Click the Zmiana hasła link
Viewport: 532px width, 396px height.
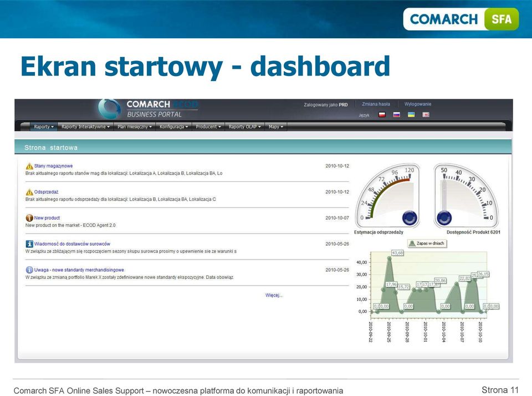click(x=376, y=104)
